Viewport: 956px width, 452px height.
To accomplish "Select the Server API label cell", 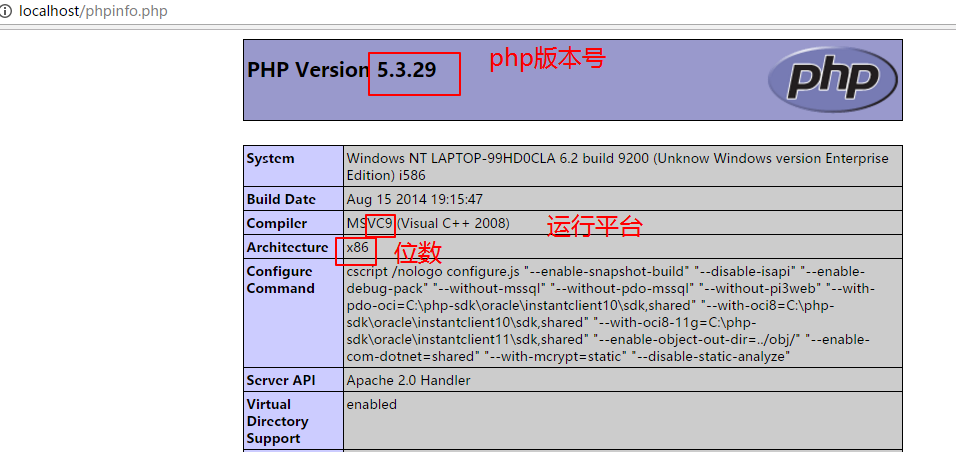I will point(293,380).
